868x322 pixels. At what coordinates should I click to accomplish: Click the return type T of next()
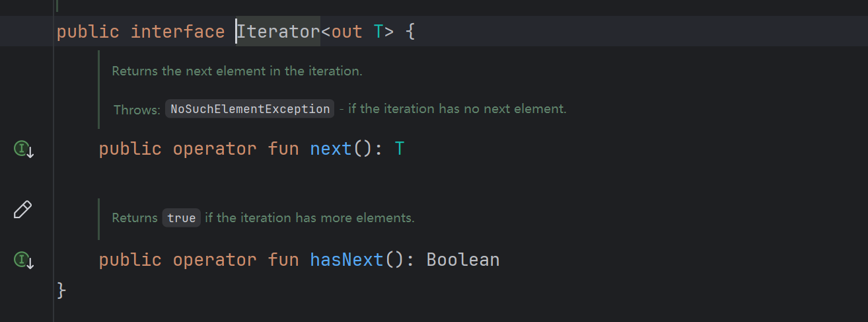[x=400, y=149]
